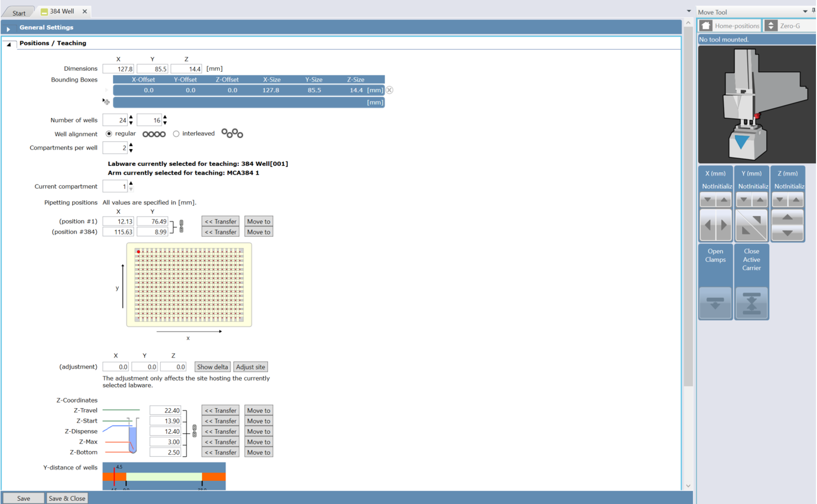817x504 pixels.
Task: Toggle the link icon beside pipetting positions
Action: [x=181, y=226]
